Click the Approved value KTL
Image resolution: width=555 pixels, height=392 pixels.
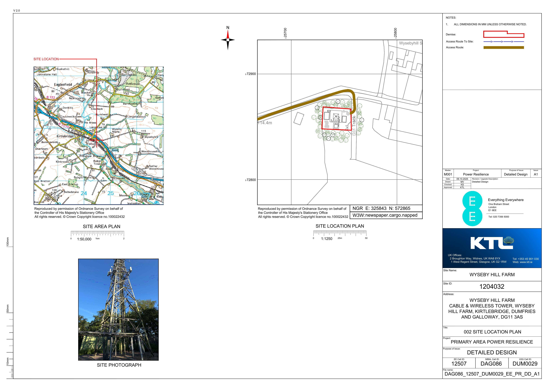462,187
